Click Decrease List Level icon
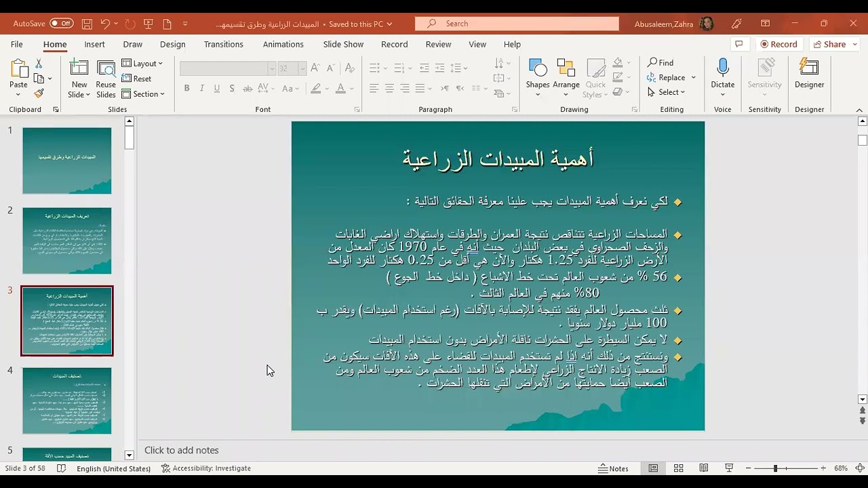 (x=425, y=68)
